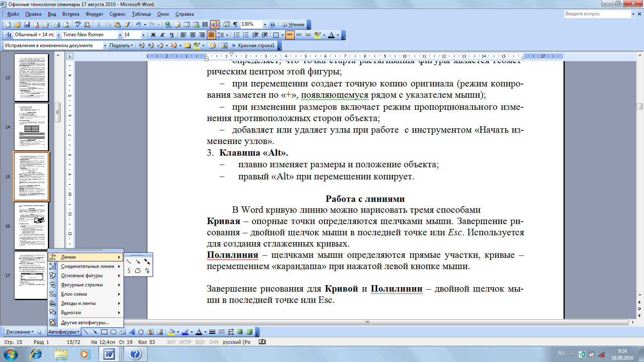
Task: Open the zoom 130% dropdown
Action: click(x=264, y=25)
